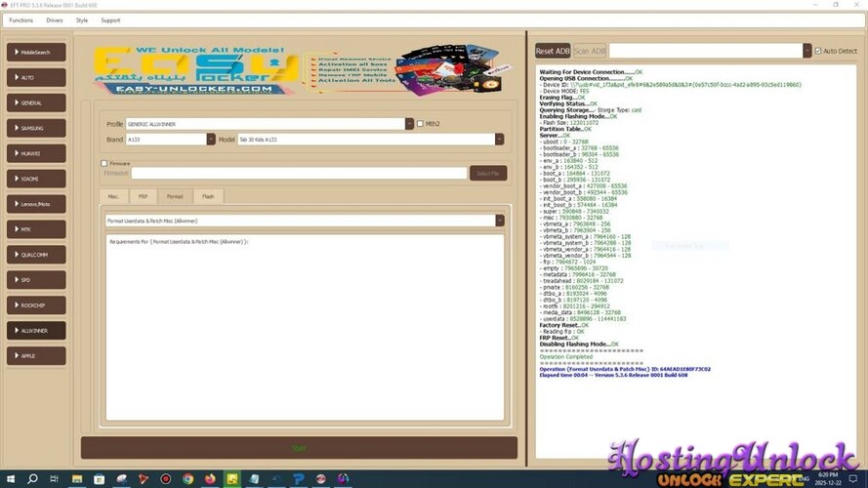Click the Select File button

(x=487, y=173)
